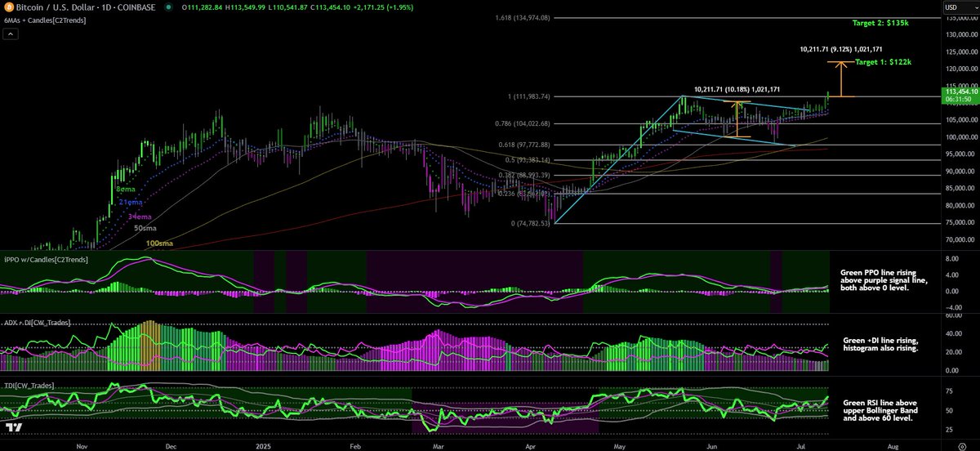Click the 34ema moving average label
The width and height of the screenshot is (980, 451).
tap(140, 217)
